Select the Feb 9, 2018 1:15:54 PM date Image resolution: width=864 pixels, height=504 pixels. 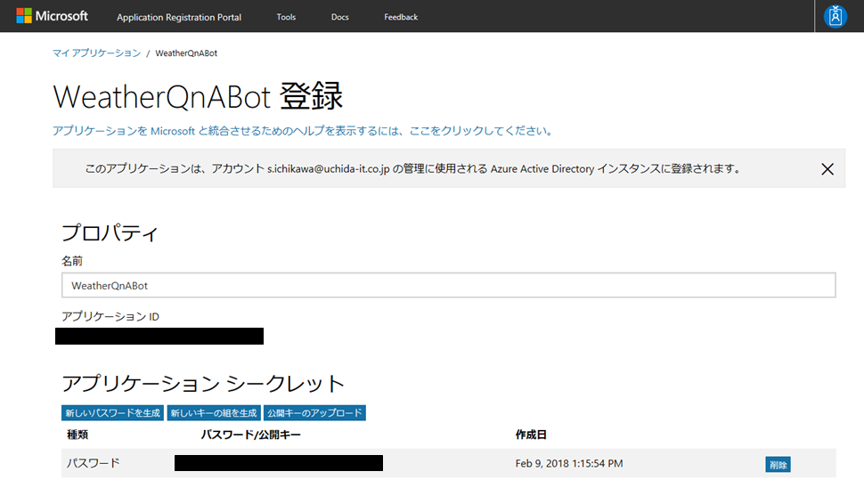[569, 464]
